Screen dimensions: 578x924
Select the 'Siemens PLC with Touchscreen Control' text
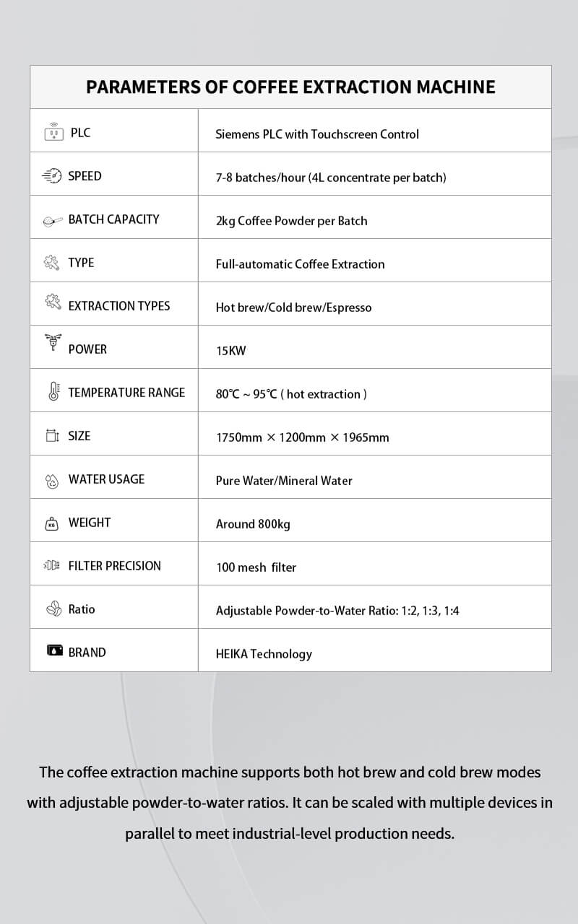click(317, 134)
